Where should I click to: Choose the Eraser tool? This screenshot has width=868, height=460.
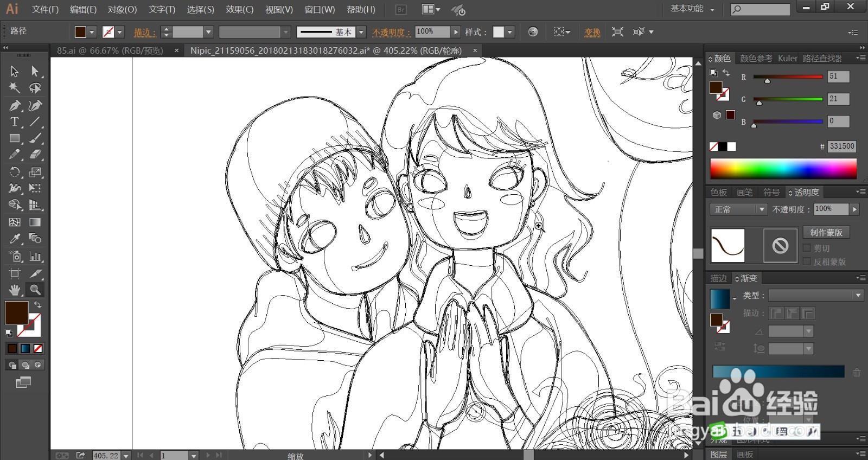point(35,155)
